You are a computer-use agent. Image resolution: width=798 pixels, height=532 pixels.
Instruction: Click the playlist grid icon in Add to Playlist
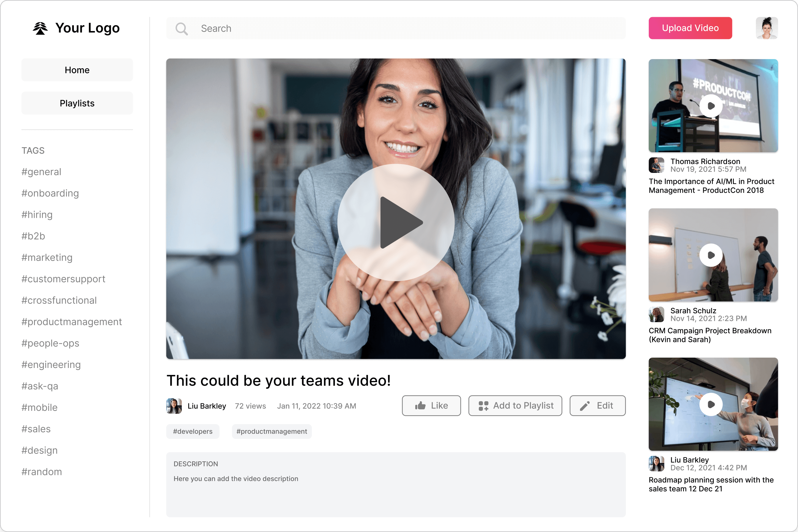(x=483, y=406)
